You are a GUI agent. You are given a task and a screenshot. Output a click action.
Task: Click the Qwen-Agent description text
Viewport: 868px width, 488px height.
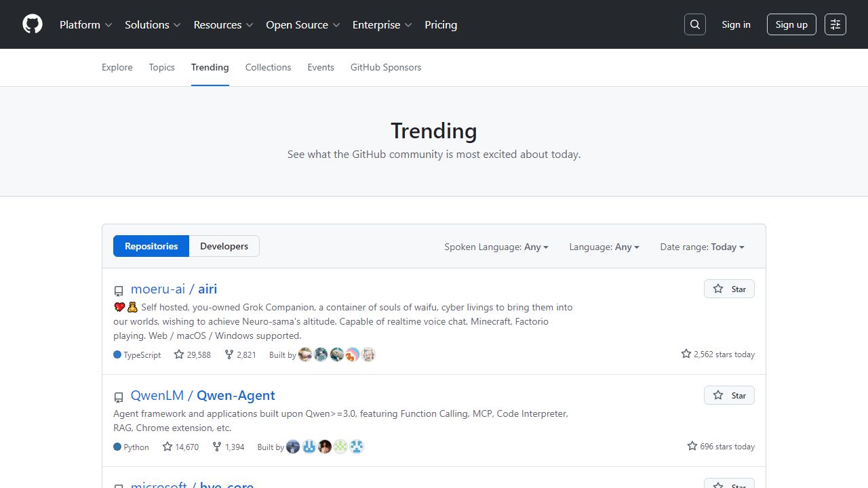pos(341,420)
